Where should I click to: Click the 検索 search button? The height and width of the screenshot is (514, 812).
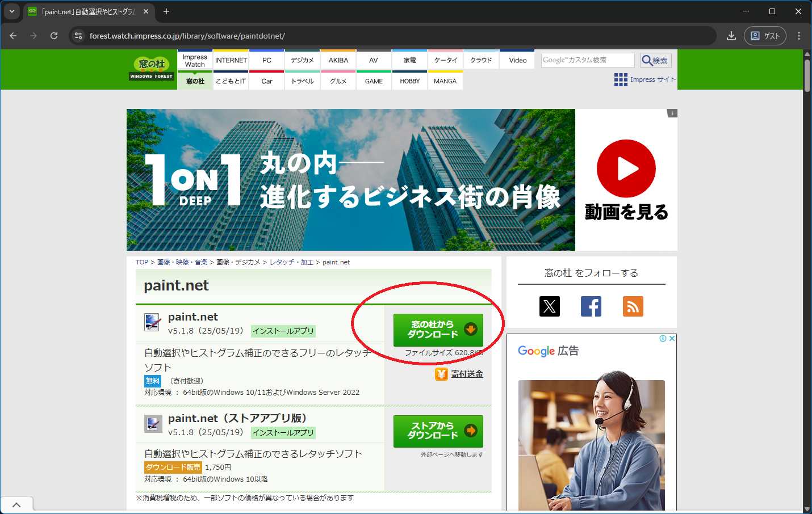[656, 60]
